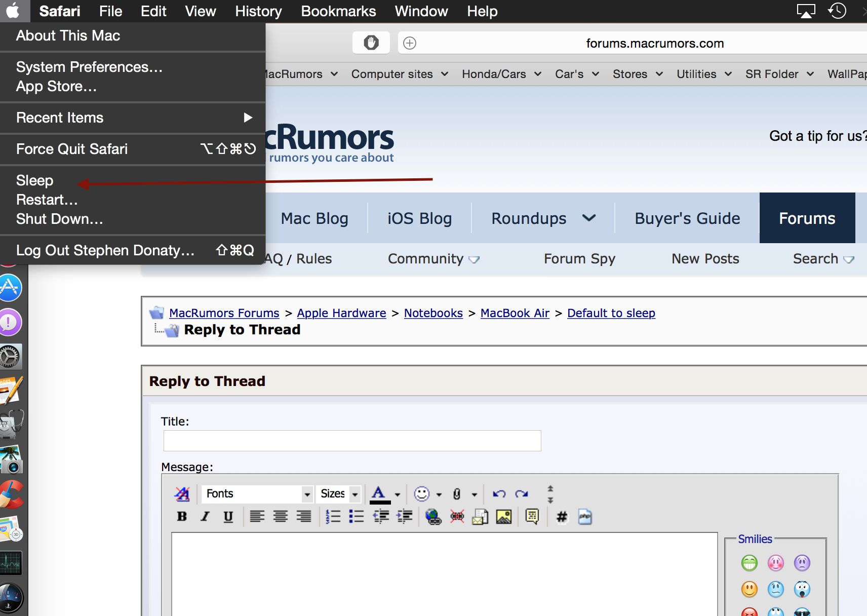Open the Sizes dropdown in editor
867x616 pixels.
click(340, 493)
